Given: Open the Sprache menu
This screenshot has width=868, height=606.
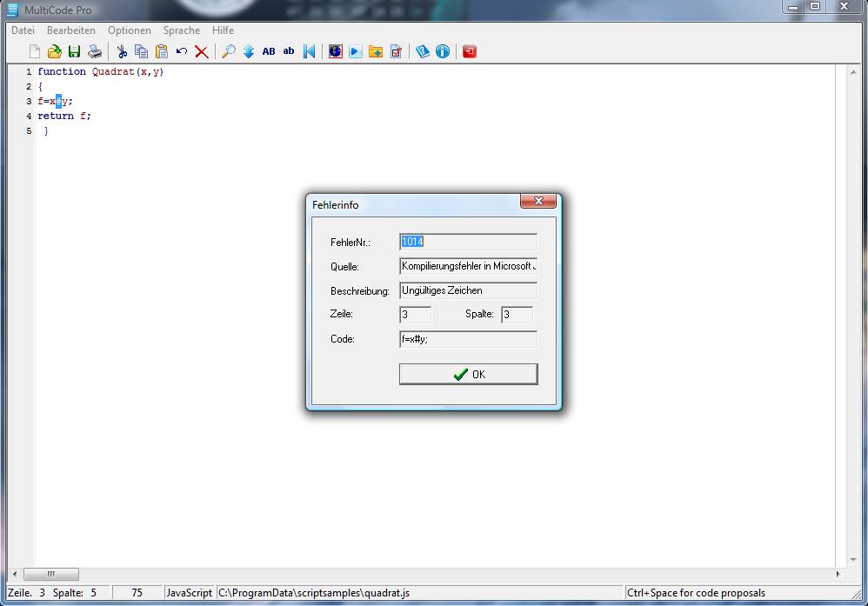Looking at the screenshot, I should (x=182, y=30).
